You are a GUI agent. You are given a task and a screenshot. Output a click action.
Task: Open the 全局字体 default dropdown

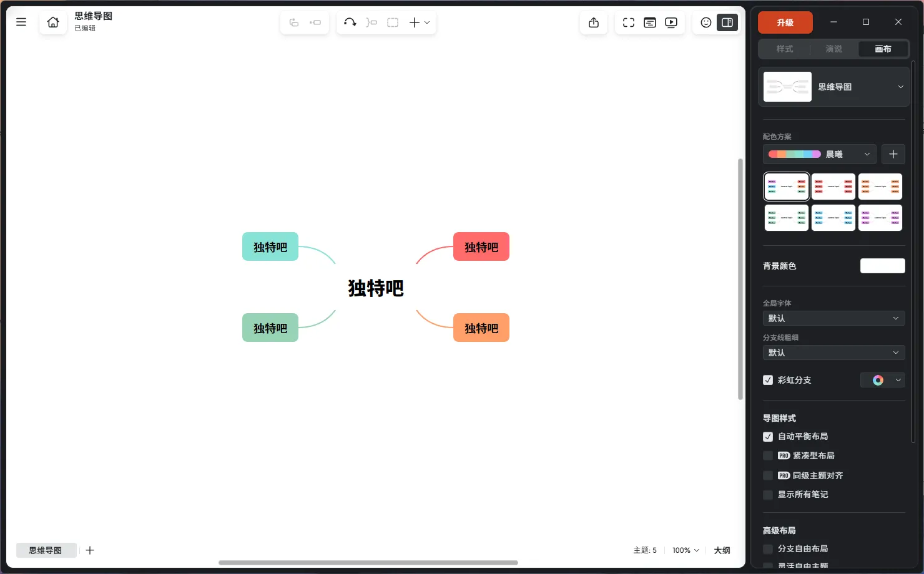pyautogui.click(x=834, y=318)
